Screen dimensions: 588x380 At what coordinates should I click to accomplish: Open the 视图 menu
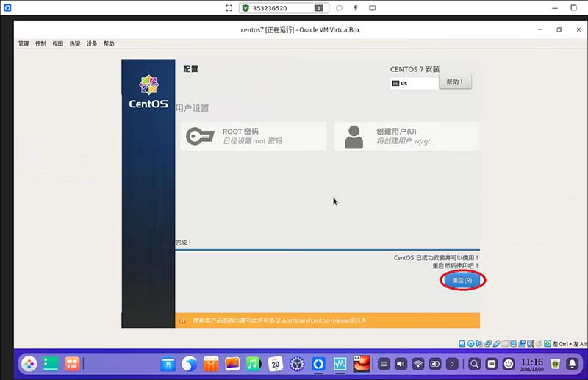coord(58,43)
